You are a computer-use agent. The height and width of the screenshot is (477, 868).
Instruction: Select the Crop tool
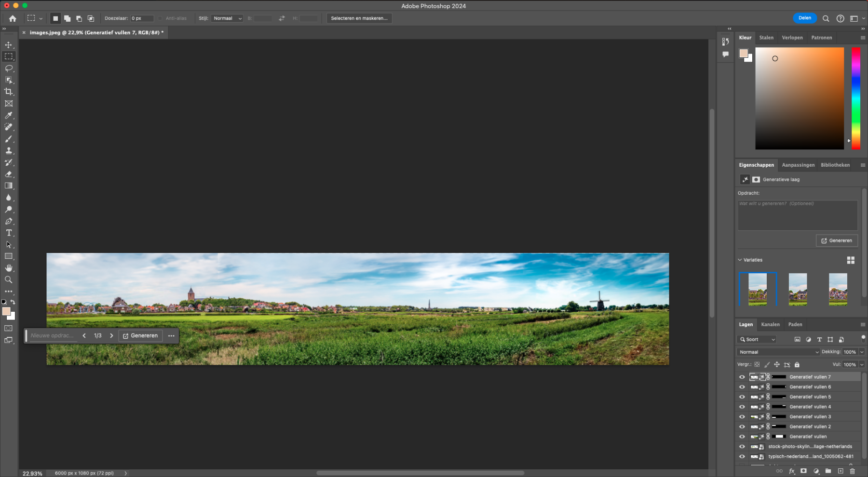point(9,92)
